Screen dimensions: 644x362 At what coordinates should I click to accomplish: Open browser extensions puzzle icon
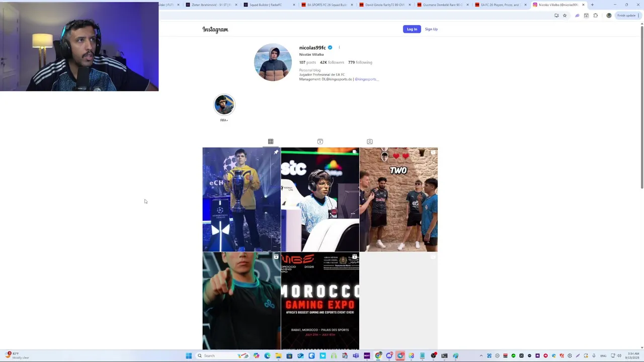click(596, 16)
